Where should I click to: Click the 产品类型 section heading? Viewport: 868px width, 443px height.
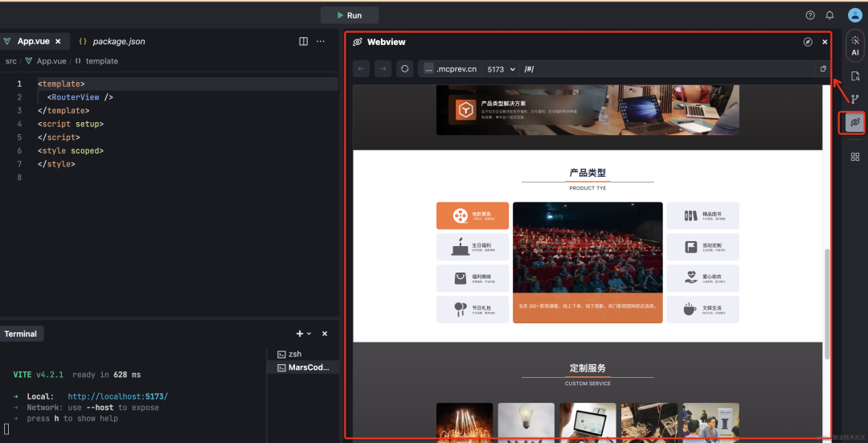point(588,173)
